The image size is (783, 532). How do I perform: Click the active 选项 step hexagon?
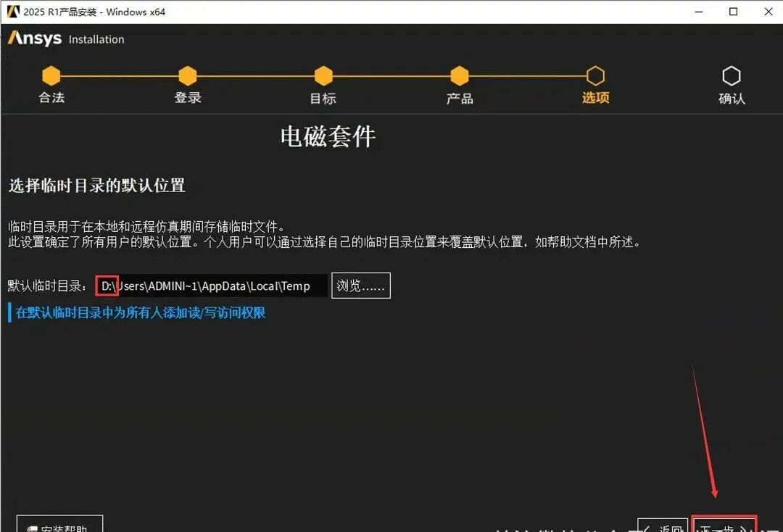point(595,76)
